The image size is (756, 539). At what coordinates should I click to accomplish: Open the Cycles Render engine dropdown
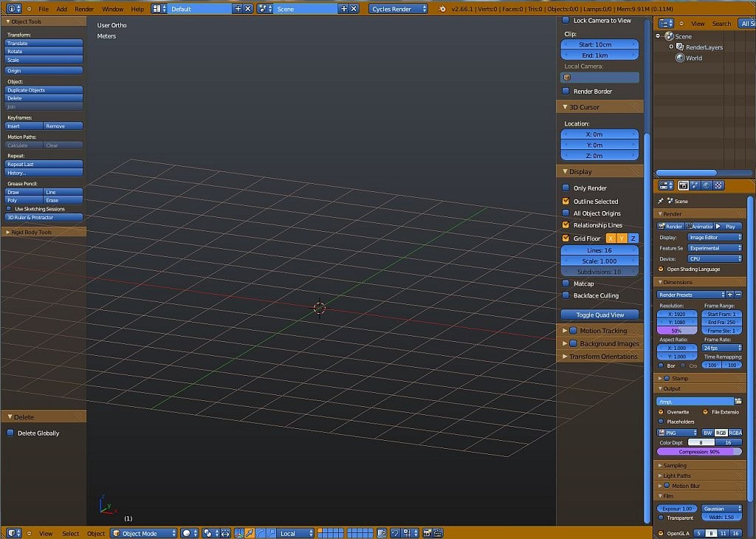(x=399, y=9)
